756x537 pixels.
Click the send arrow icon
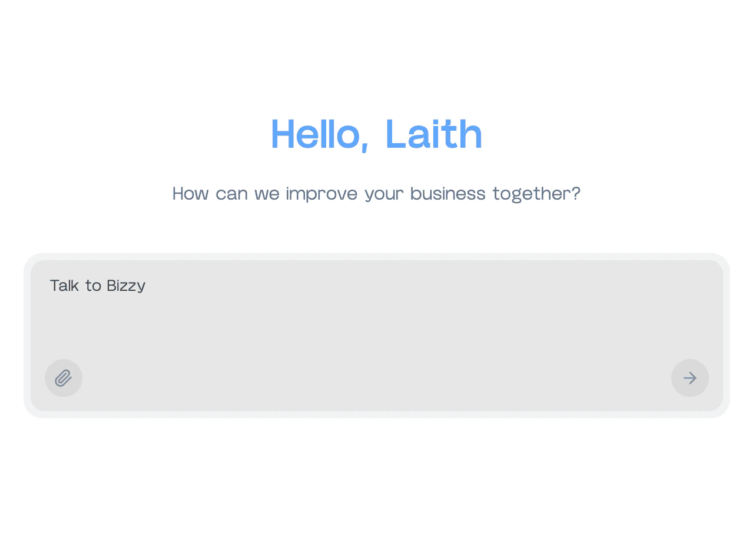coord(689,378)
